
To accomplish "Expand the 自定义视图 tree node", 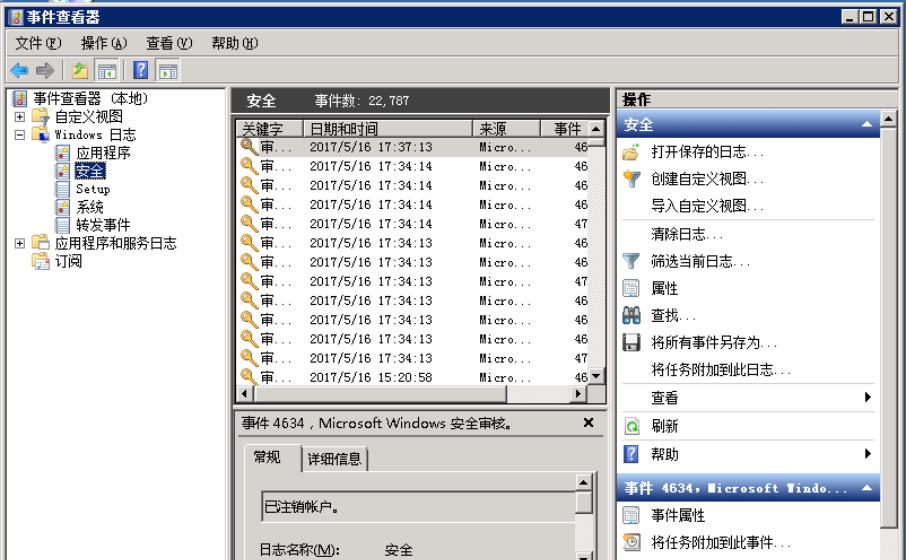I will (x=20, y=117).
